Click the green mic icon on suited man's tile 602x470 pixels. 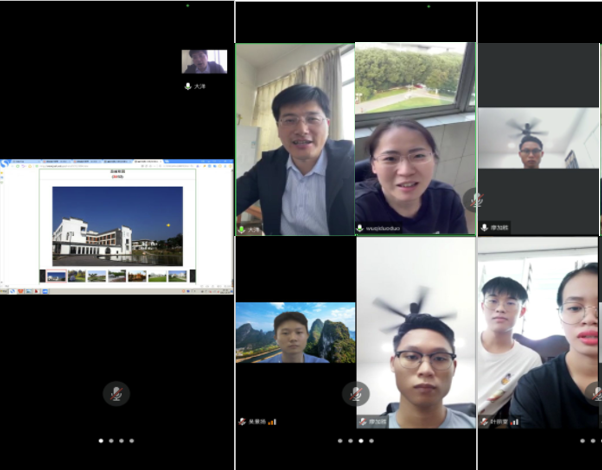pyautogui.click(x=241, y=229)
